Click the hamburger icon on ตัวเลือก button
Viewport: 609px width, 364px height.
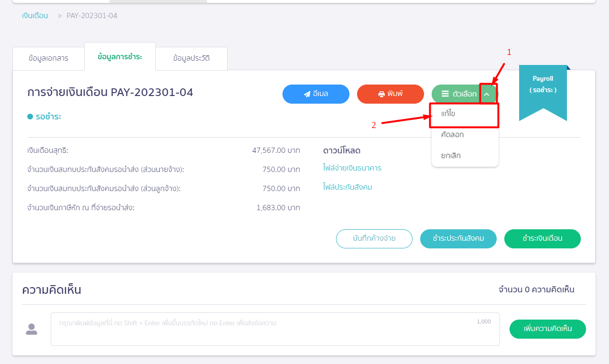click(445, 94)
